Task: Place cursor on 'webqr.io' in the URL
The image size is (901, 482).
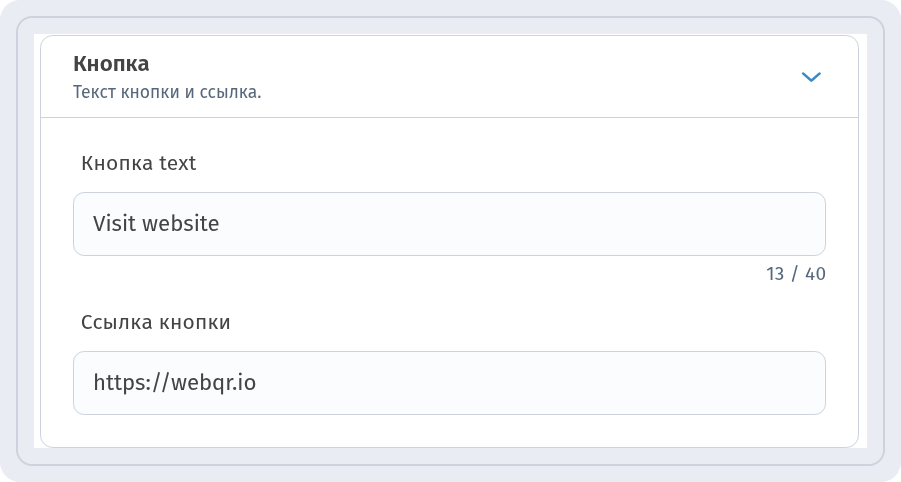Action: pos(213,383)
